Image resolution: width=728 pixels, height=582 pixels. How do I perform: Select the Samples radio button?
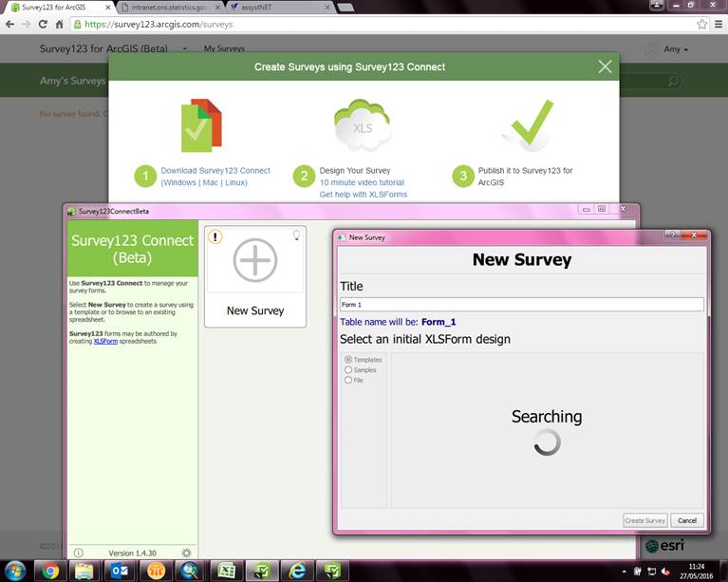pyautogui.click(x=348, y=369)
